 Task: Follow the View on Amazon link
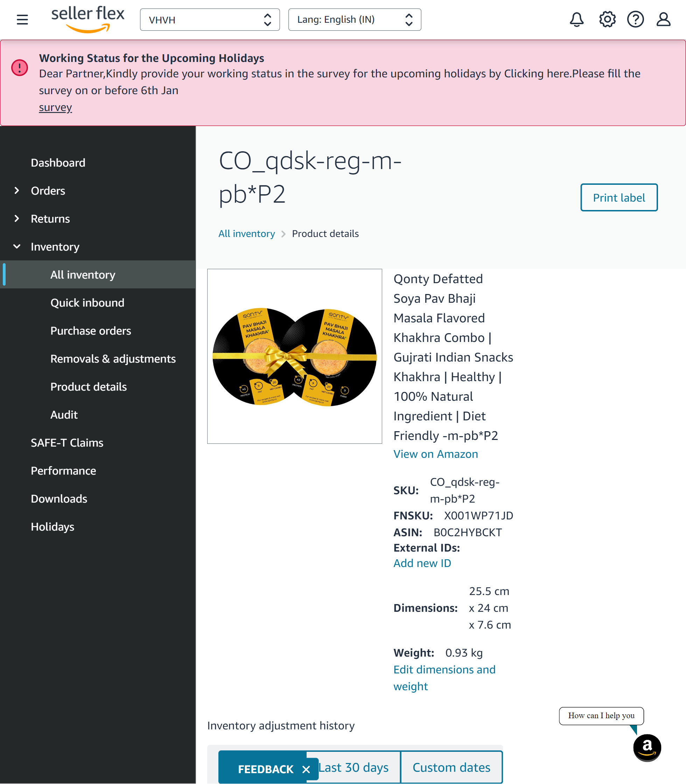tap(436, 454)
